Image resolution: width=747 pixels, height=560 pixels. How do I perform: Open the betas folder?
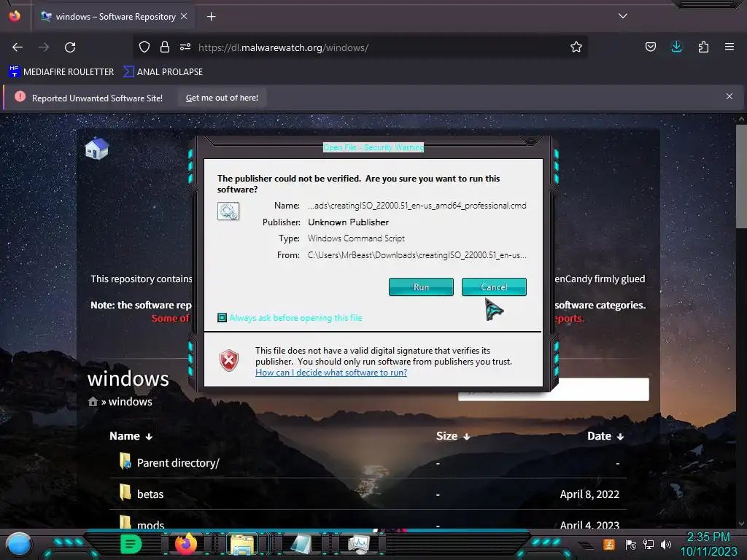tap(150, 494)
